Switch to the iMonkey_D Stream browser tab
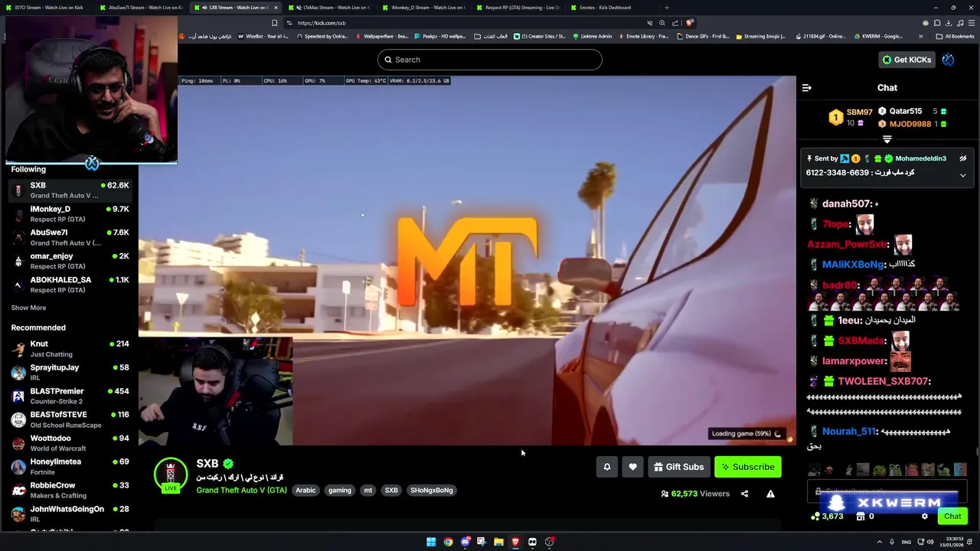The height and width of the screenshot is (551, 980). tap(423, 8)
